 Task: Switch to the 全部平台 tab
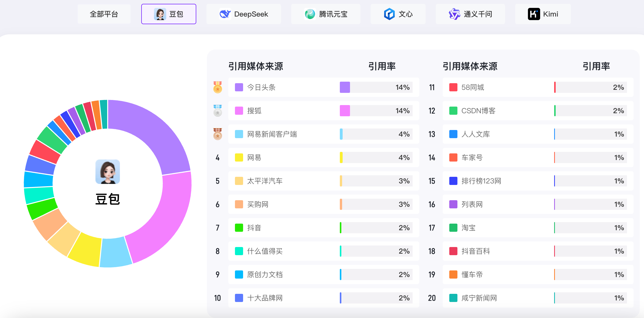coord(104,14)
